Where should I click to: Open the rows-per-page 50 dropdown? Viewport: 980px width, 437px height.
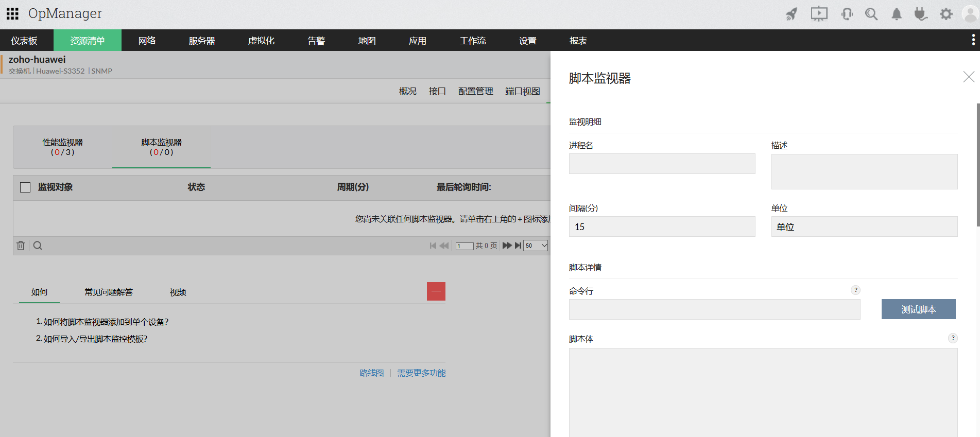point(536,246)
